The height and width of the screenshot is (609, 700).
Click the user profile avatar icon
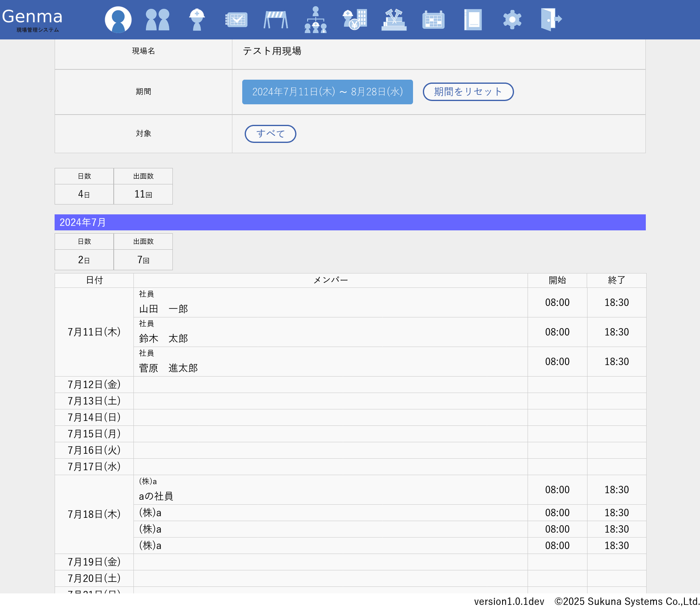(x=118, y=19)
